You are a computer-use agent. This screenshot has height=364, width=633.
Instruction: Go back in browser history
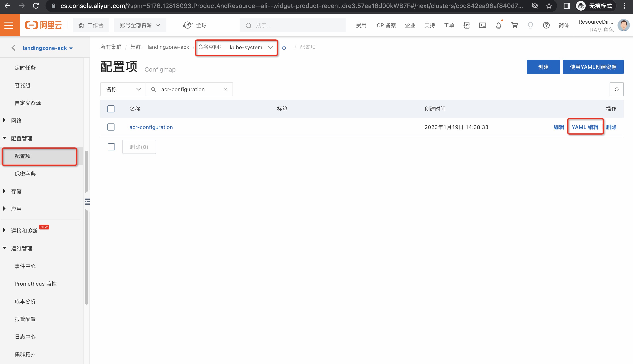coord(8,6)
